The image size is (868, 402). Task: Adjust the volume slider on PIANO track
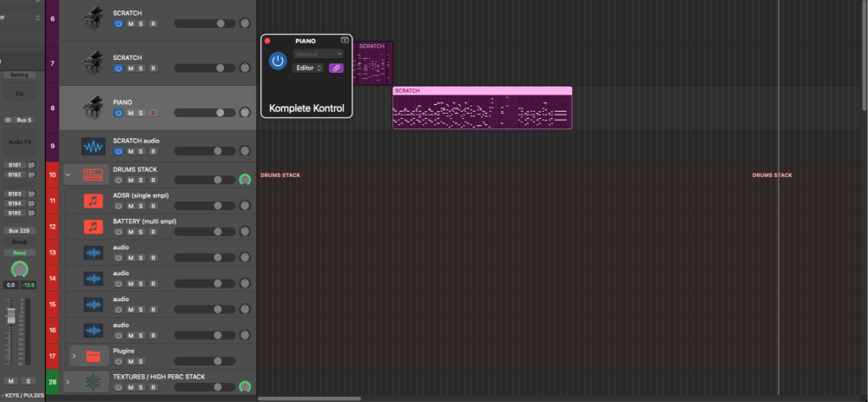[204, 113]
